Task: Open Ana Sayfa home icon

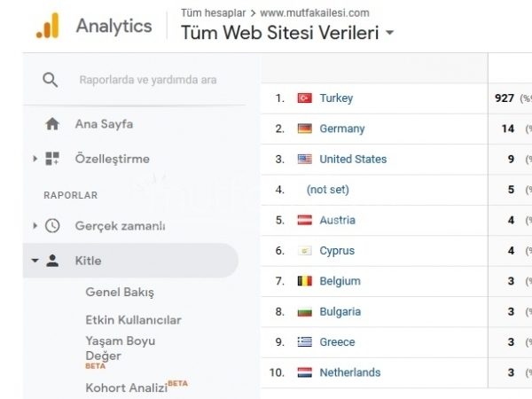Action: click(x=52, y=124)
